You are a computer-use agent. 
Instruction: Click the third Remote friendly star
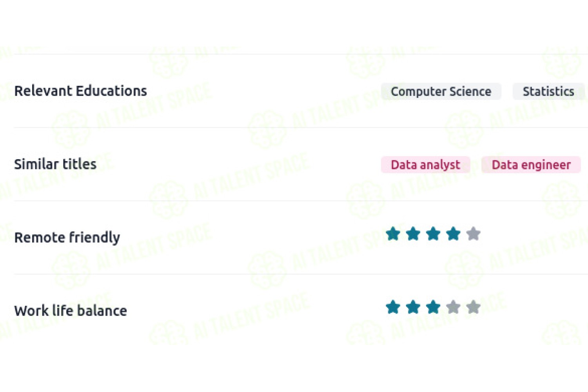coord(433,234)
